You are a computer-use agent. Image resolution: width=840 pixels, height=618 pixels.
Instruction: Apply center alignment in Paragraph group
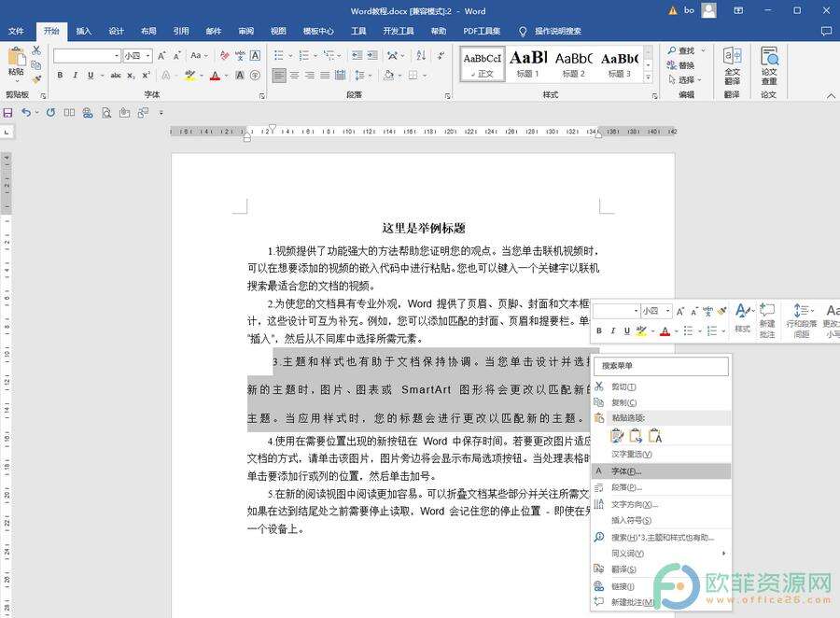(x=293, y=76)
